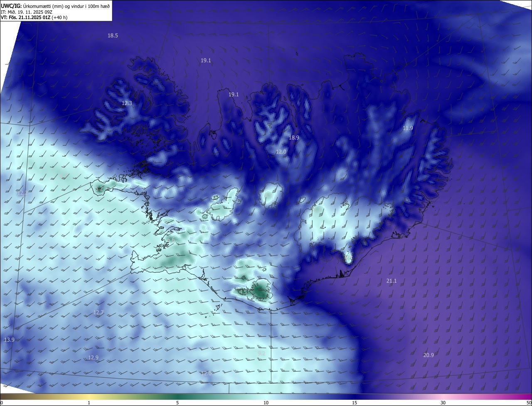This screenshot has width=532, height=406.
Task: Click the 9.2 value label on the map
Action: click(x=261, y=353)
